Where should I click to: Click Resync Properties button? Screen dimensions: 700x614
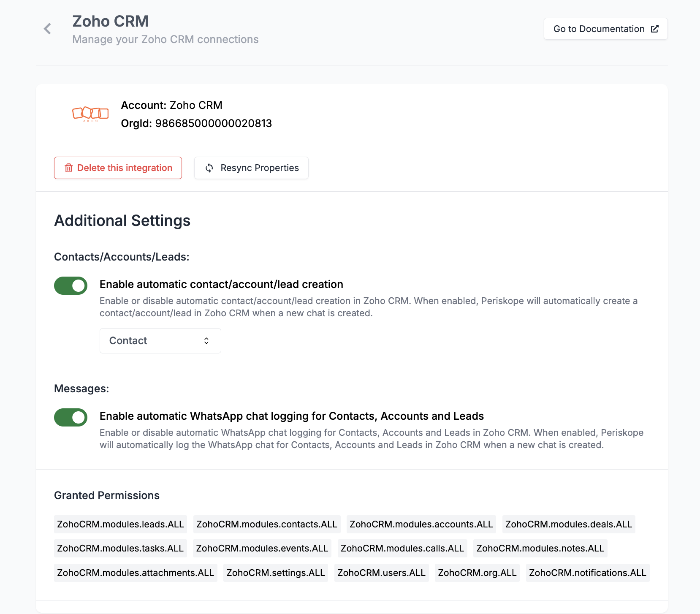(x=251, y=168)
